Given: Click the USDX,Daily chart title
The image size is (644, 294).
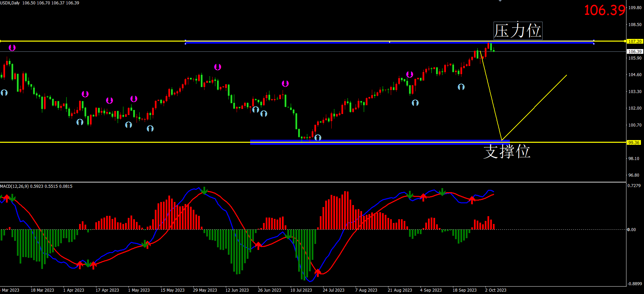Looking at the screenshot, I should tap(10, 3).
